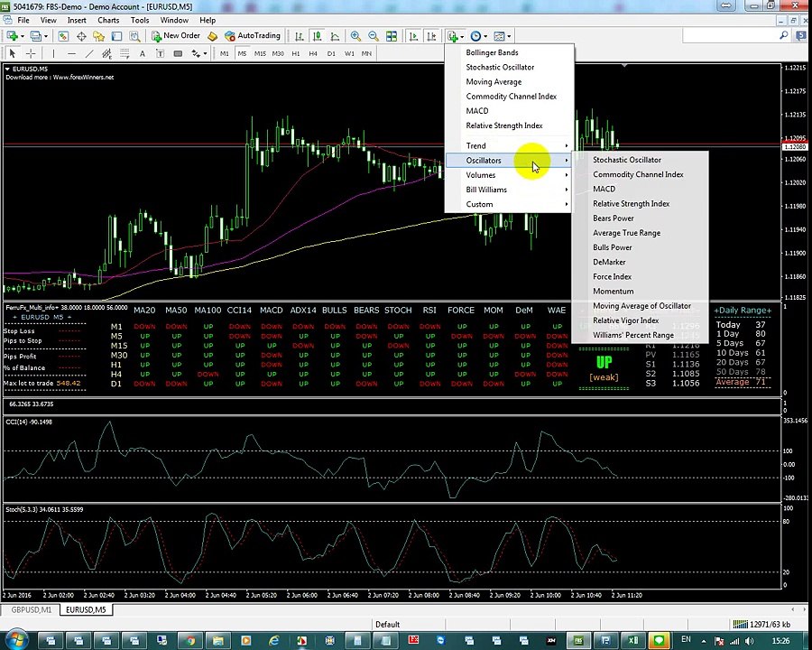Click the Zoom In magnifier icon

(x=355, y=36)
